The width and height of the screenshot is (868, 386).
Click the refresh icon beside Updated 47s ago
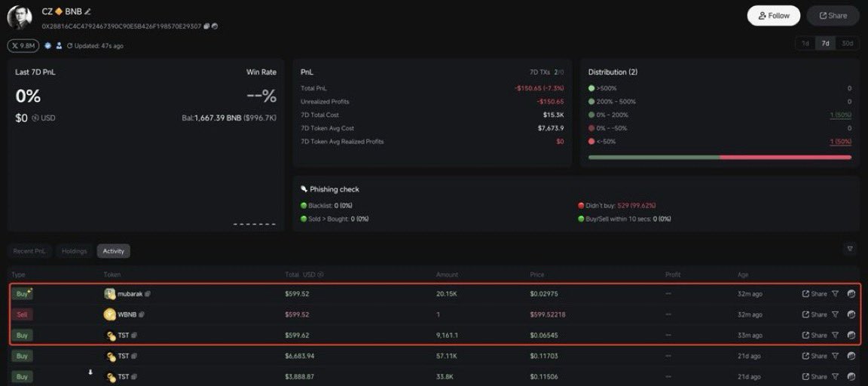69,46
